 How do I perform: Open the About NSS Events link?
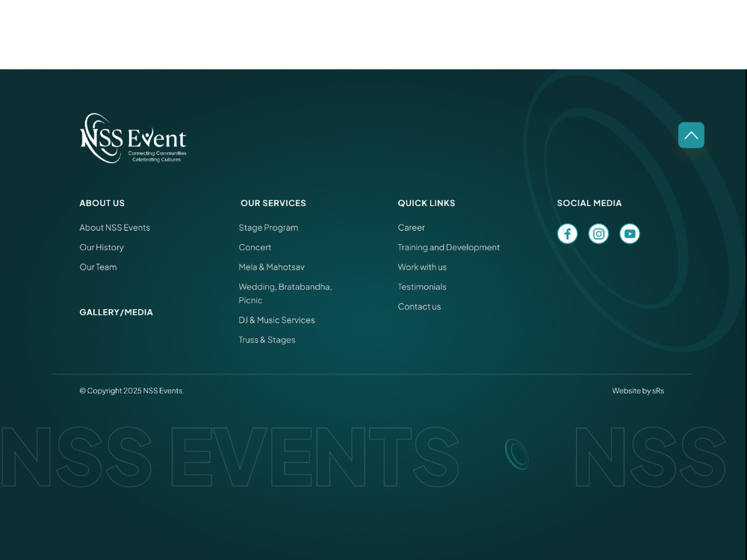point(115,228)
